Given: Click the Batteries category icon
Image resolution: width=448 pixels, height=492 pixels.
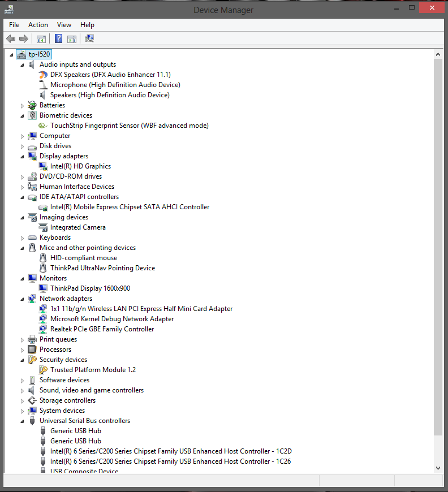Looking at the screenshot, I should (x=32, y=105).
